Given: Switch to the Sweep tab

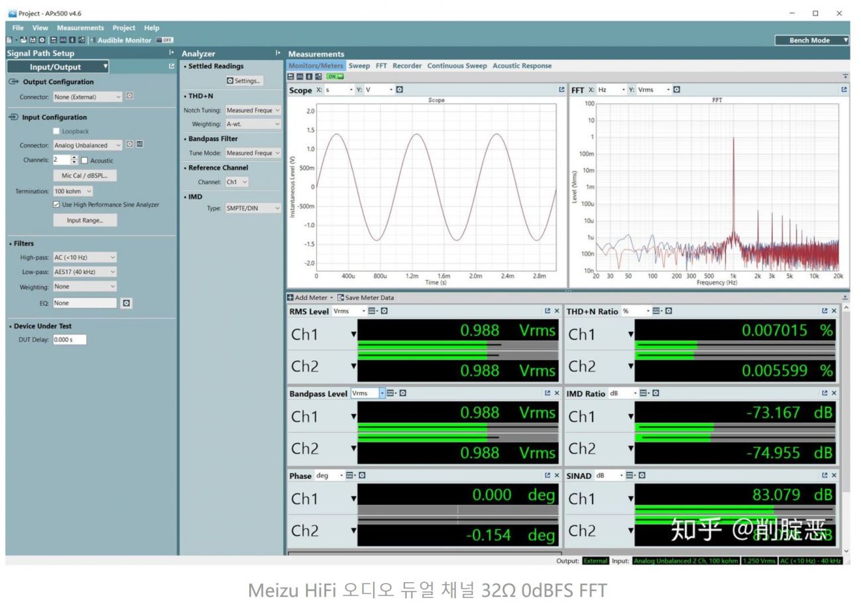Looking at the screenshot, I should coord(359,66).
